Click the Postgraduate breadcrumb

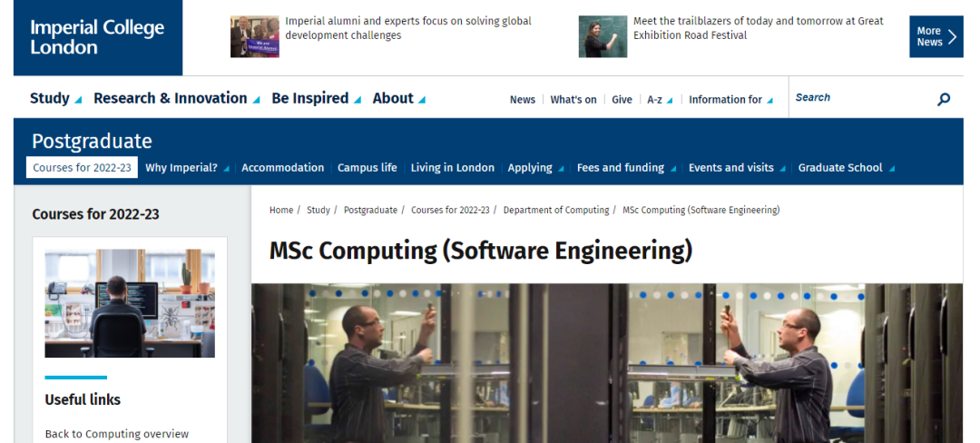click(370, 210)
